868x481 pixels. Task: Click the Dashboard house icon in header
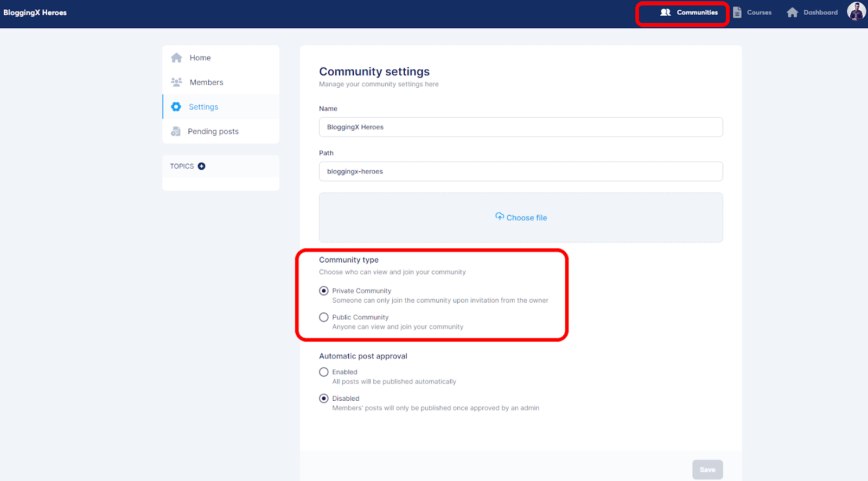pos(793,12)
